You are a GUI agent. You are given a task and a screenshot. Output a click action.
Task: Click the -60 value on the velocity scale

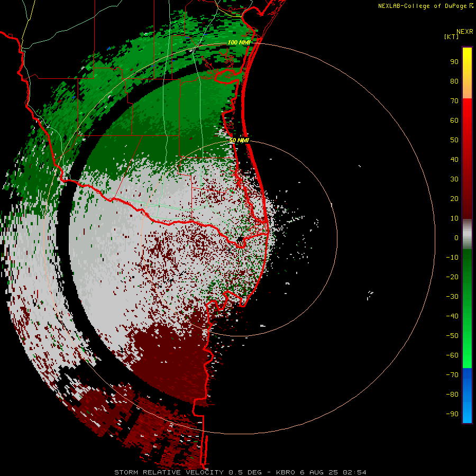pos(452,355)
